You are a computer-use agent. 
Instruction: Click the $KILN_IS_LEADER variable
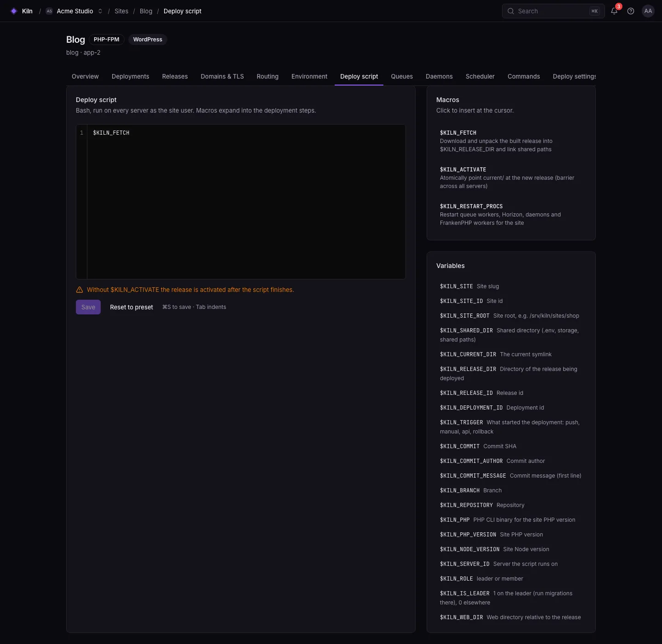click(x=511, y=598)
